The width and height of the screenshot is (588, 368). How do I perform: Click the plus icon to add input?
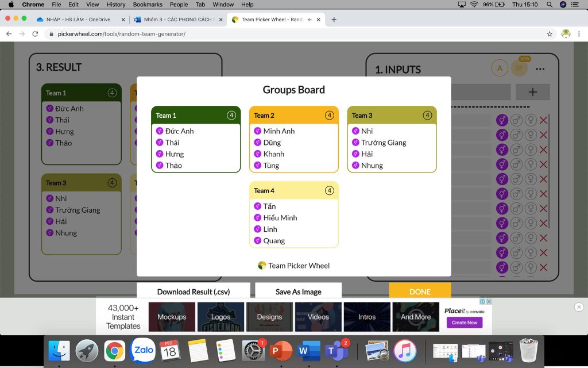pos(532,92)
